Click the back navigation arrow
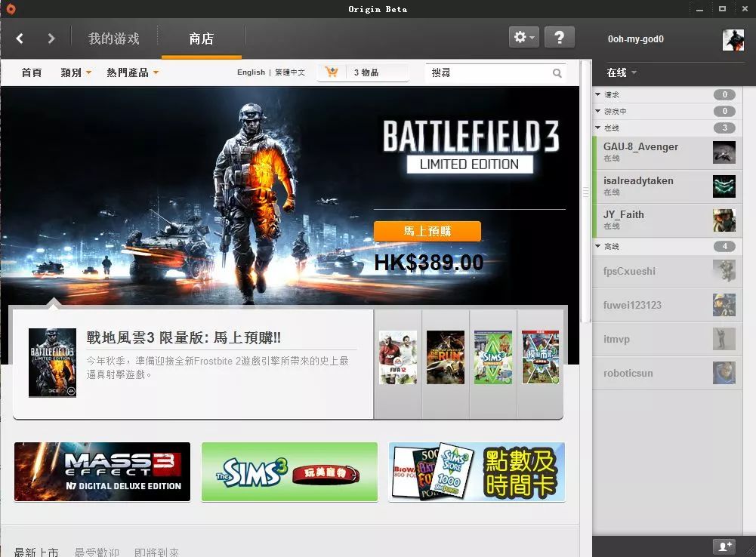The image size is (756, 557). tap(20, 37)
